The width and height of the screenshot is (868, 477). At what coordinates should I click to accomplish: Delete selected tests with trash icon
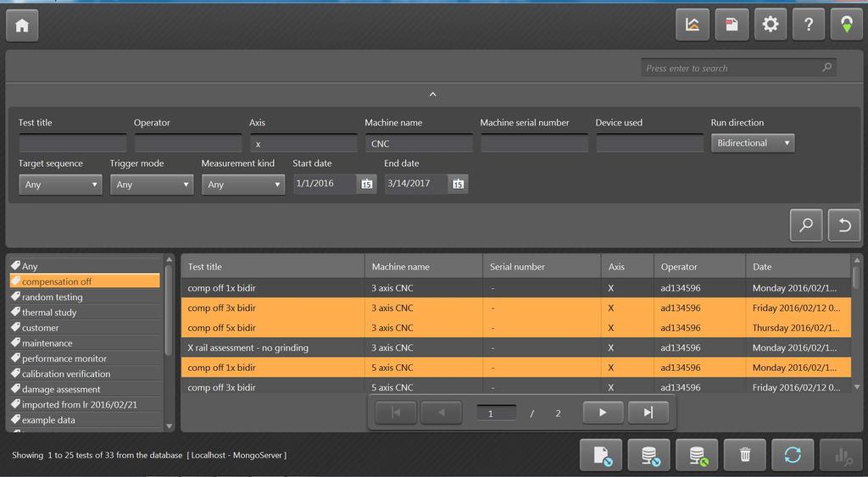[x=745, y=456]
